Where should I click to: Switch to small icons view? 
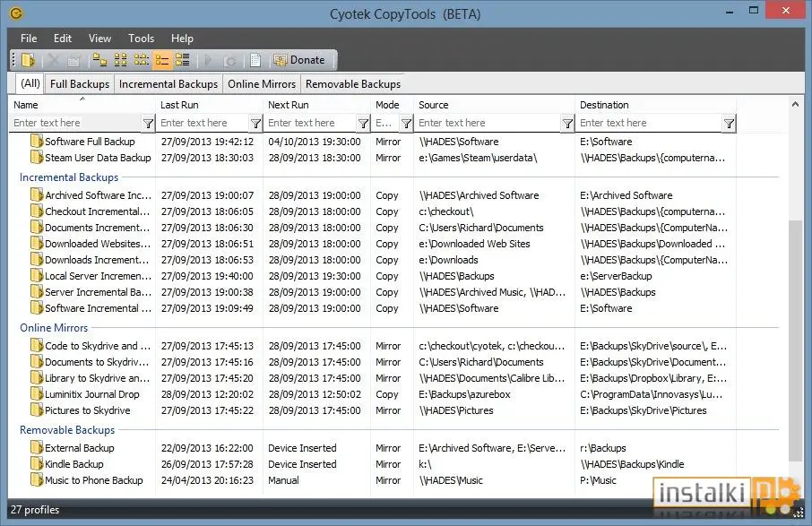pos(120,60)
